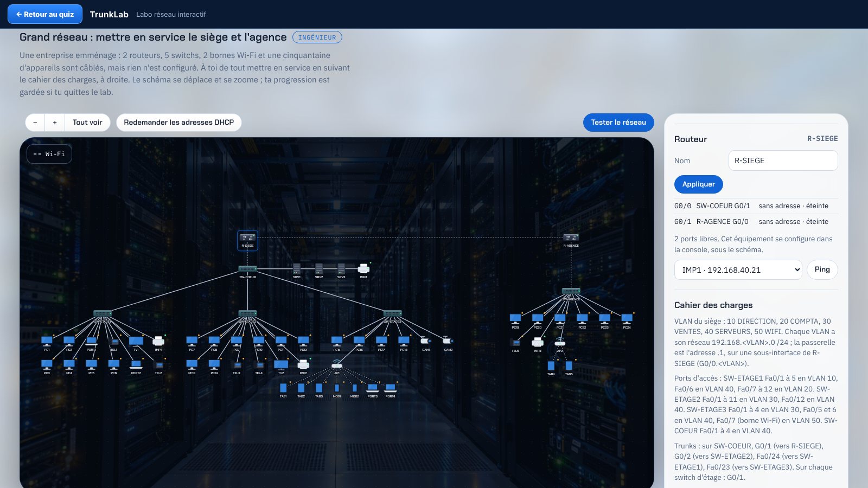Viewport: 868px width, 488px height.
Task: Zoom out with the minus button
Action: coord(35,123)
